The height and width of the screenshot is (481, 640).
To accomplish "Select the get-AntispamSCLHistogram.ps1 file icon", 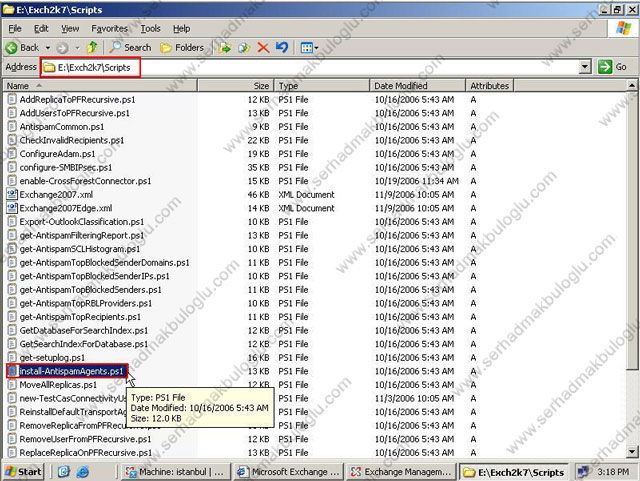I will point(12,249).
